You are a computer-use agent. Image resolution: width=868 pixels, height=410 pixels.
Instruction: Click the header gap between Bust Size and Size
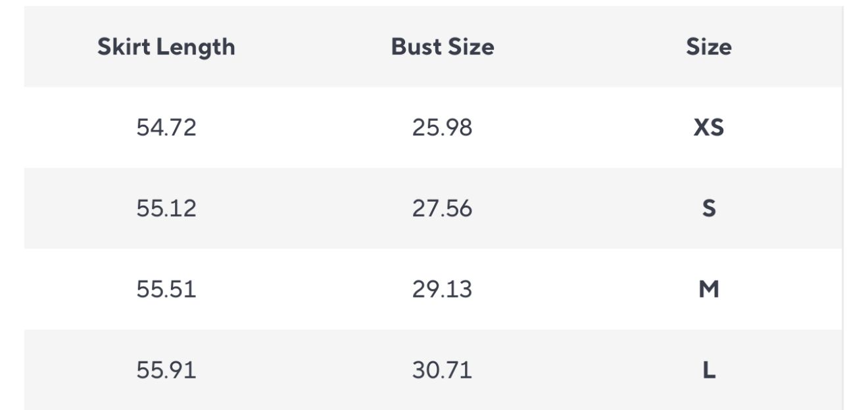click(591, 47)
